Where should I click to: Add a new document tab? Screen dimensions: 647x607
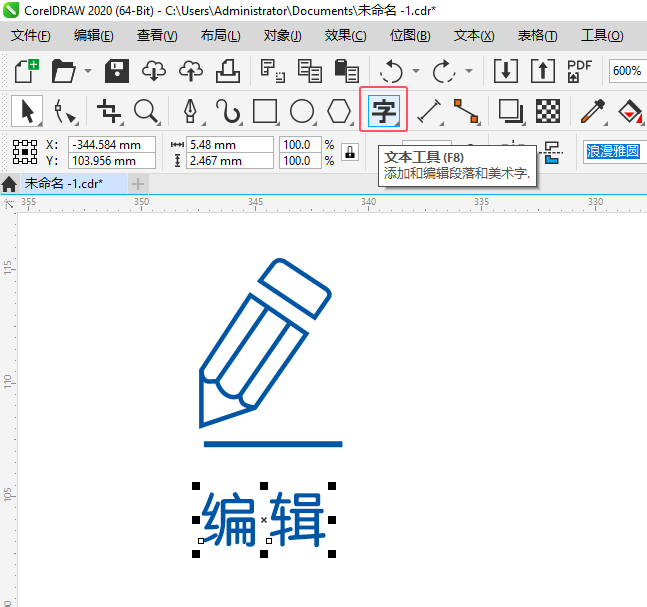coord(138,184)
